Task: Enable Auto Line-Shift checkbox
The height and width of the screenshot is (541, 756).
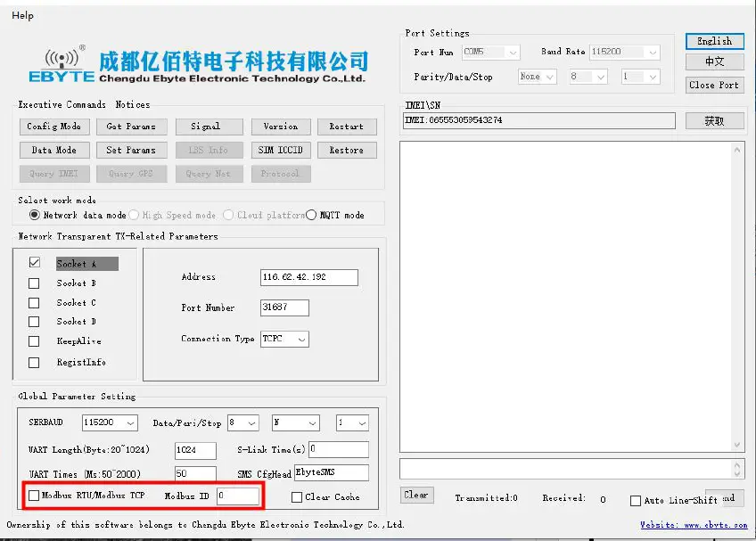Action: click(x=636, y=501)
